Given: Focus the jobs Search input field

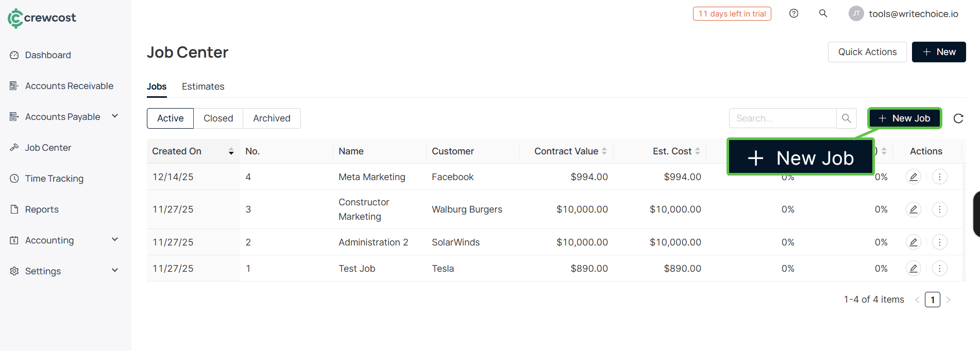Looking at the screenshot, I should click(x=782, y=118).
